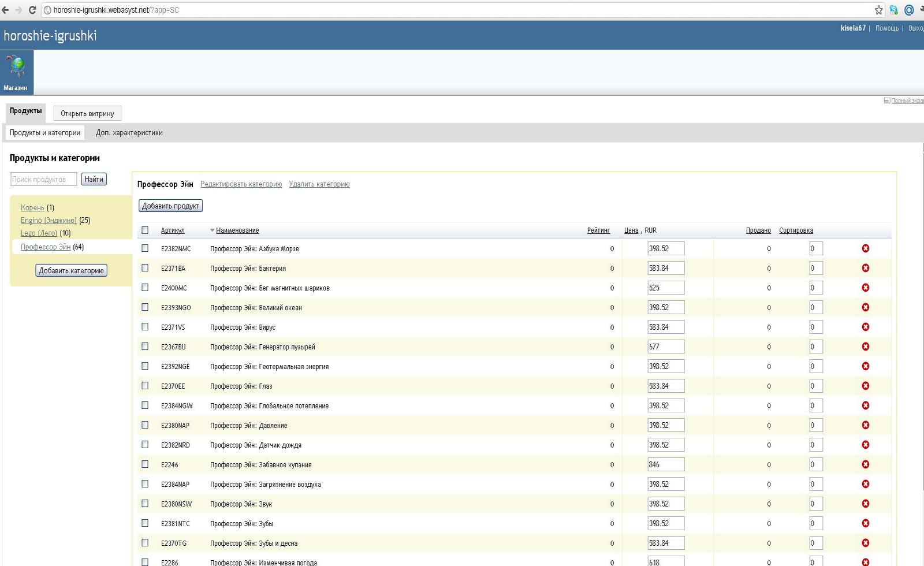Click the horoshie-igrushki site title
924x566 pixels.
click(50, 36)
